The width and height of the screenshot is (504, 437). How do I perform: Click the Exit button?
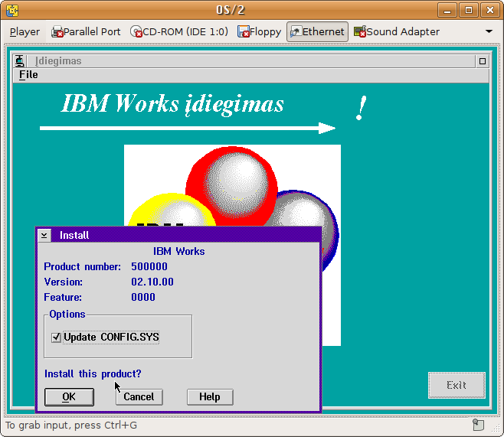point(457,385)
